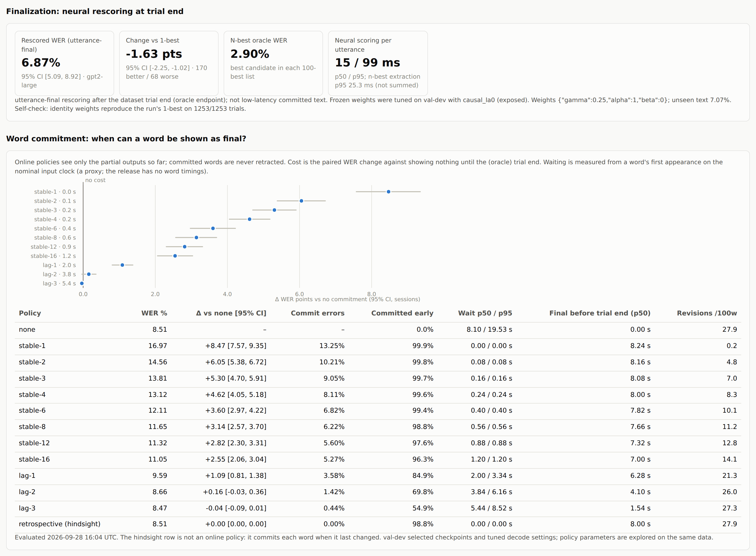Click the 'Rescored WER (utterance-final)' card value 6.87%
This screenshot has width=756, height=556.
pos(41,63)
